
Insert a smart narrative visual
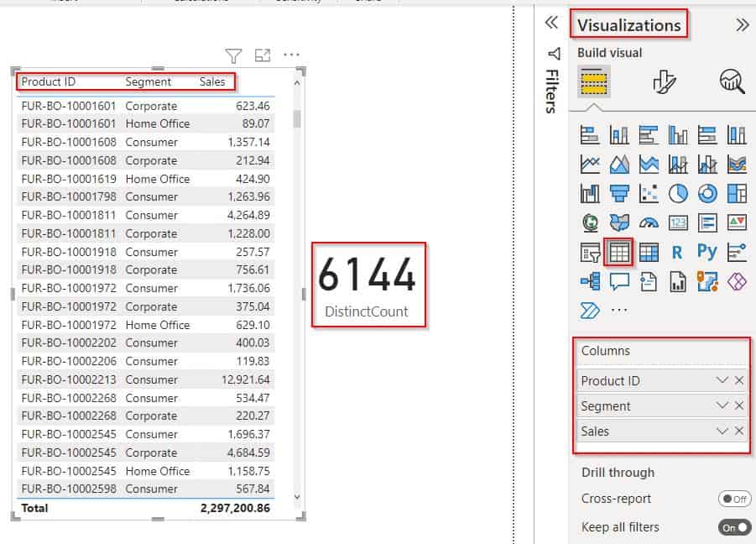(x=649, y=281)
